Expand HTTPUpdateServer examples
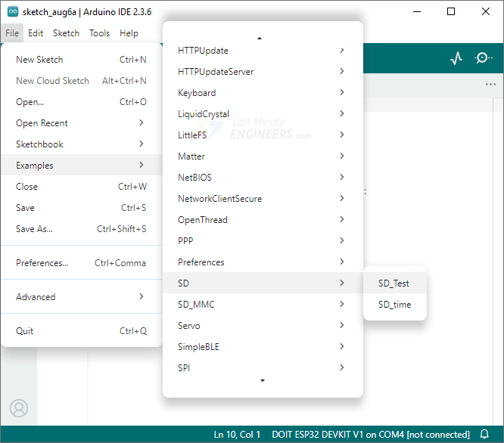Image resolution: width=504 pixels, height=443 pixels. click(263, 72)
